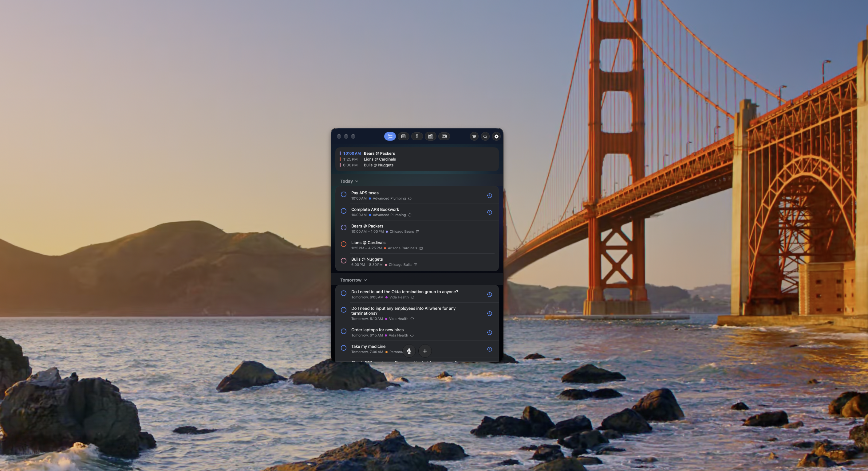The height and width of the screenshot is (471, 868).
Task: Open settings with the gear icon
Action: pyautogui.click(x=496, y=136)
